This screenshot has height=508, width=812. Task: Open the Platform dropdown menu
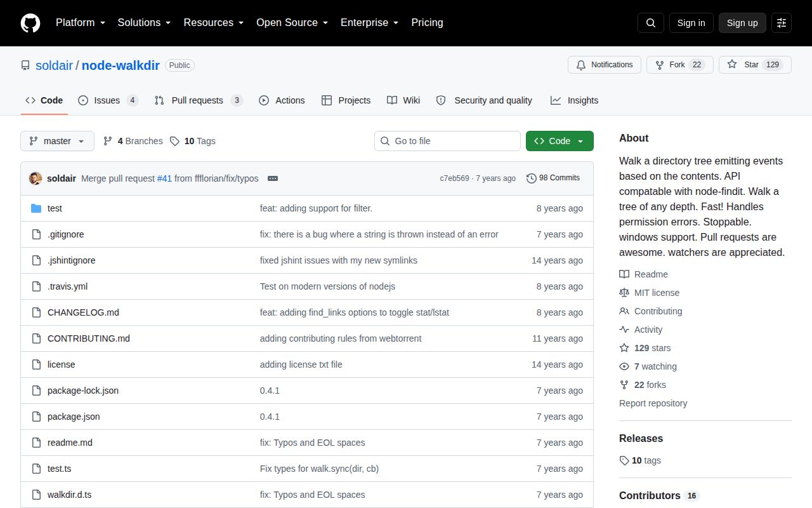(82, 23)
